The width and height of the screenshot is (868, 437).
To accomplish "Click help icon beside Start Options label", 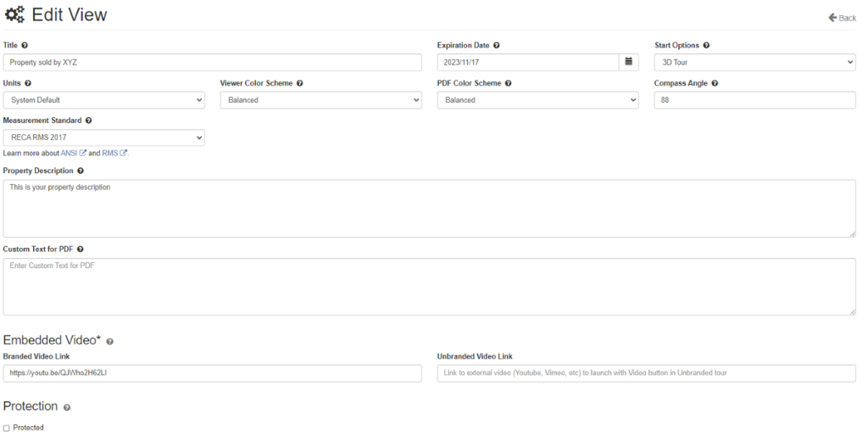I will pyautogui.click(x=706, y=45).
